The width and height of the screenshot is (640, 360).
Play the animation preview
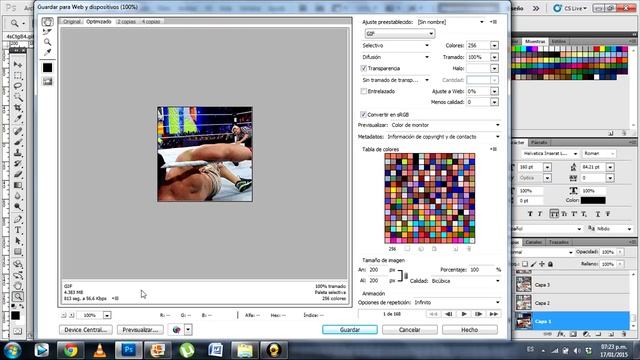[464, 314]
